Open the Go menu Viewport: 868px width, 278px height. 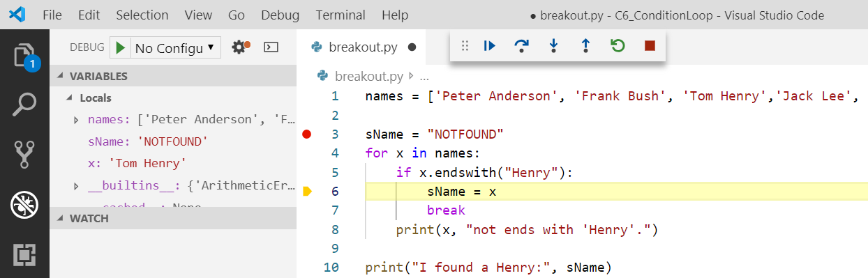coord(237,15)
